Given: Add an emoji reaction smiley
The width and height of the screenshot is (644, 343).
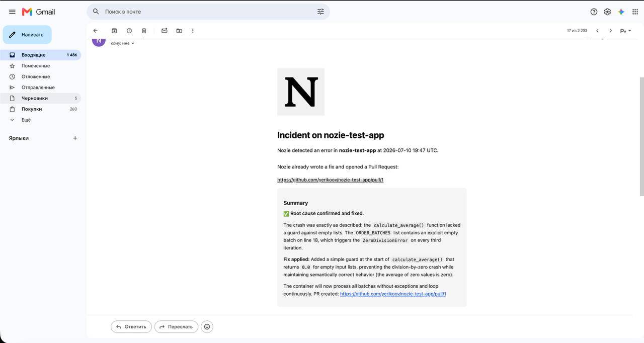Looking at the screenshot, I should 207,326.
